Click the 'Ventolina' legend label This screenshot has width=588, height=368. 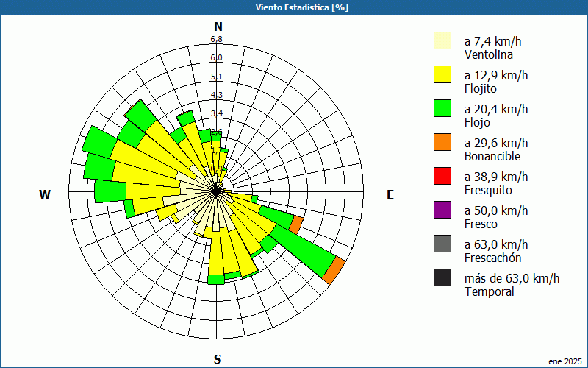point(489,54)
